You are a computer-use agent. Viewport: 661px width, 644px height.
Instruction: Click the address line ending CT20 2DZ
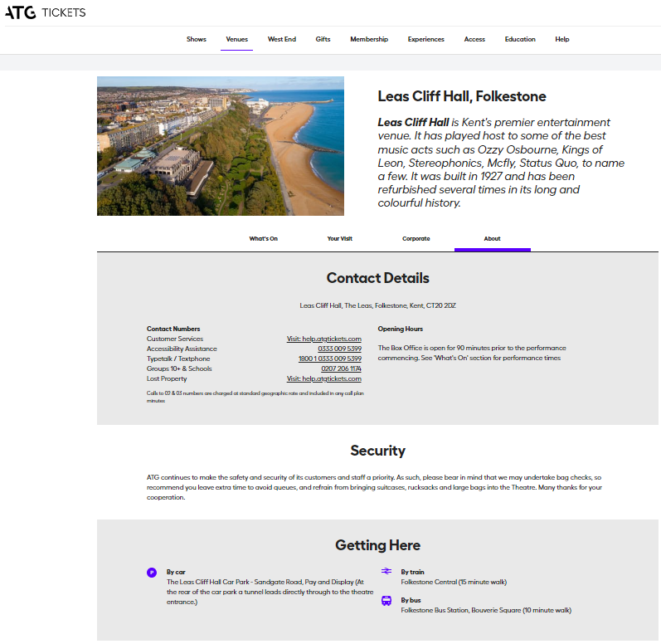tap(377, 305)
